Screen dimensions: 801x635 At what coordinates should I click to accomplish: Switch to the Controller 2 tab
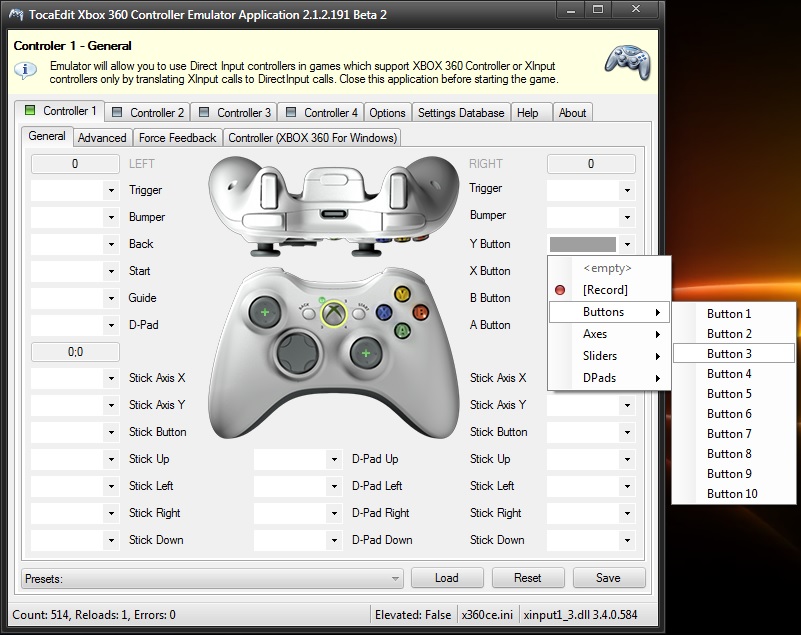(148, 112)
